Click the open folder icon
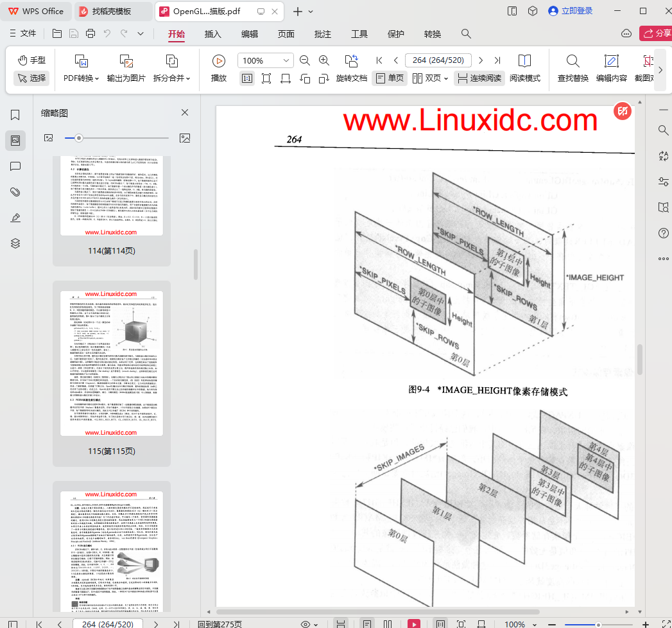 pos(57,33)
